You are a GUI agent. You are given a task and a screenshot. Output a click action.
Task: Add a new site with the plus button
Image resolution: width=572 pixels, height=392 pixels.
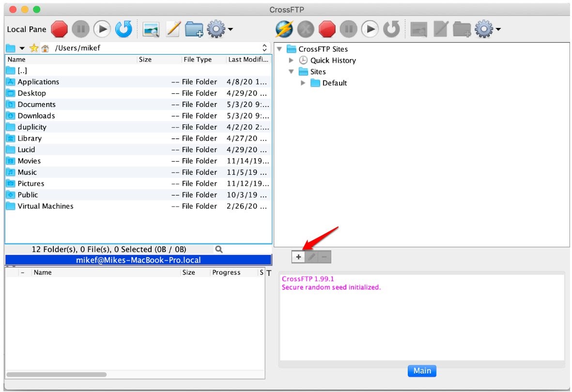tap(298, 257)
